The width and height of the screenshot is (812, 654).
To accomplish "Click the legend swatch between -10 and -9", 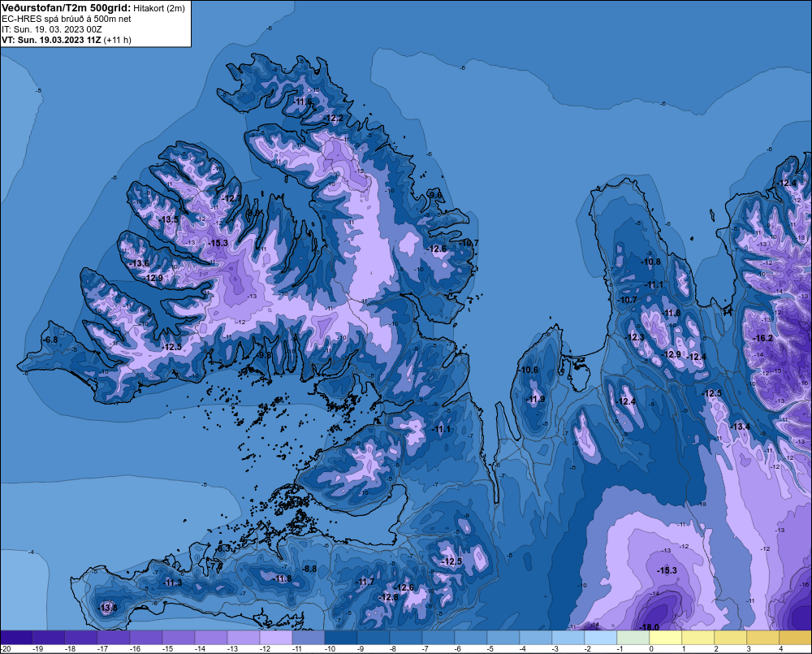I will pyautogui.click(x=341, y=638).
